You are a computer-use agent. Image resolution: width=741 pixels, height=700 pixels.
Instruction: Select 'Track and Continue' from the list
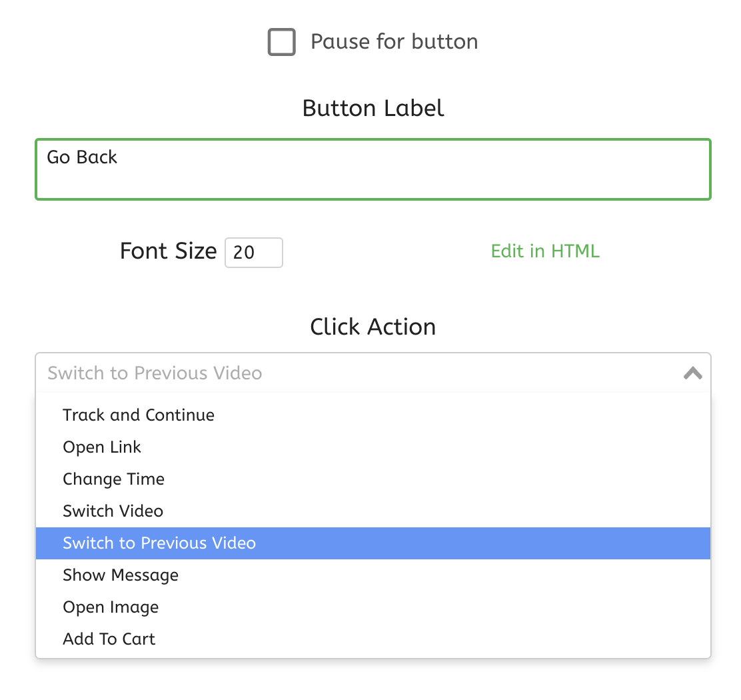(139, 415)
